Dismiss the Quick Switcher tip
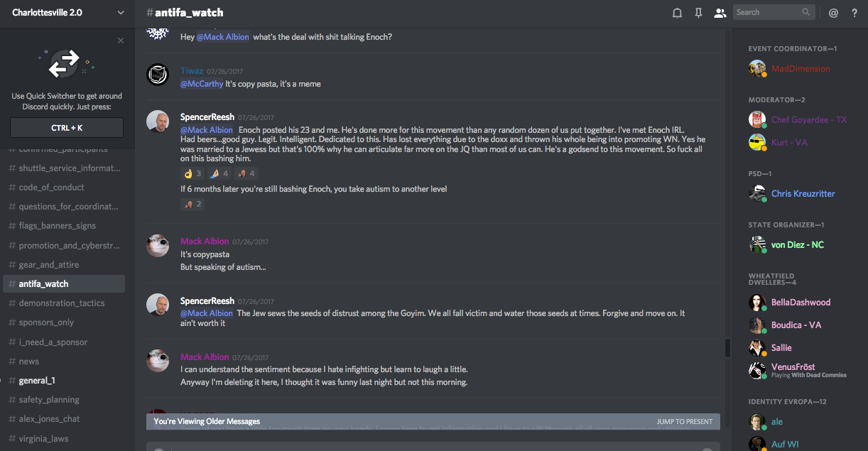The height and width of the screenshot is (451, 868). tap(121, 40)
